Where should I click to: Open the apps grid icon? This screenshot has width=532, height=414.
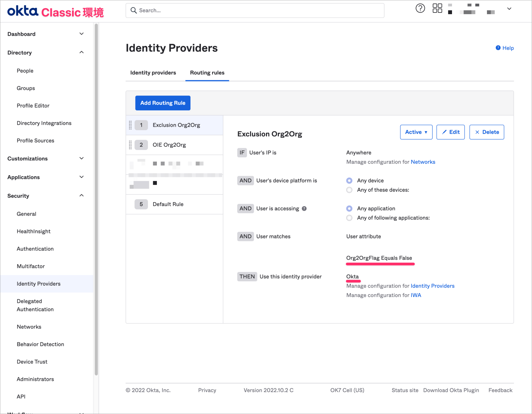437,8
